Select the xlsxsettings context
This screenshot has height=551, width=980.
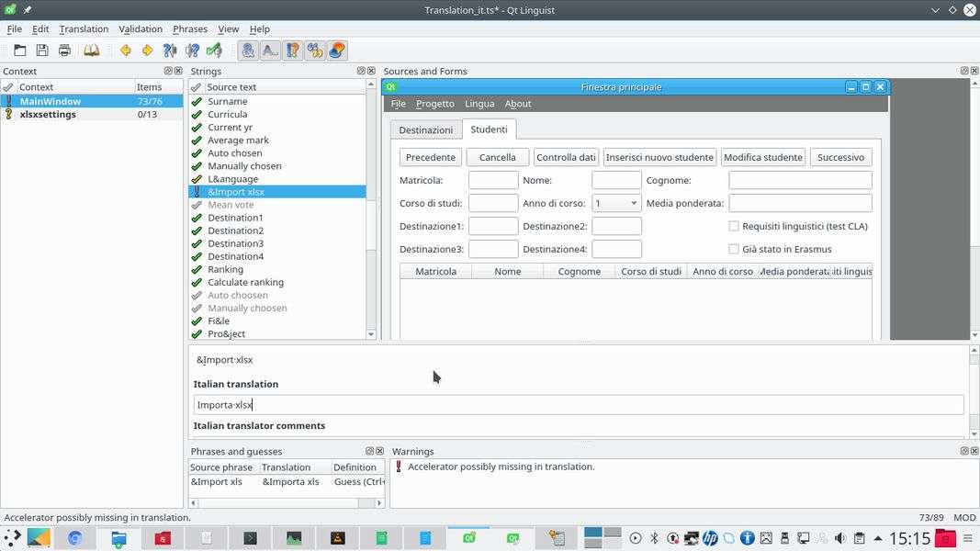48,115
